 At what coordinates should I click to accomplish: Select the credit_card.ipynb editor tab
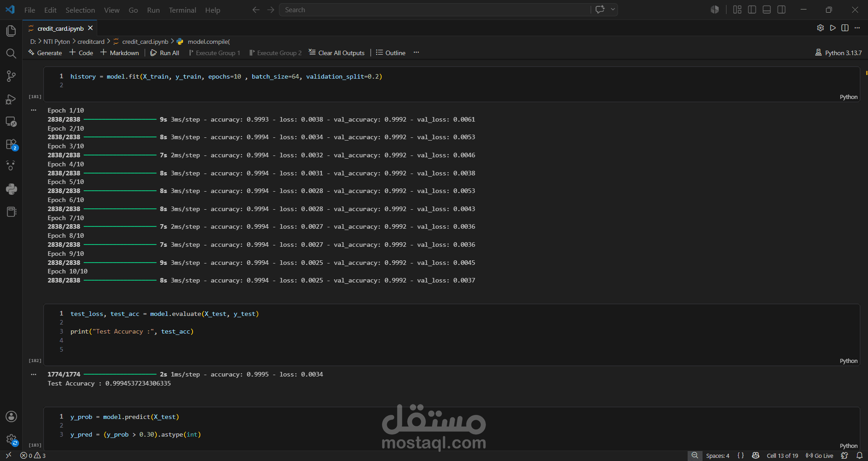(x=61, y=28)
